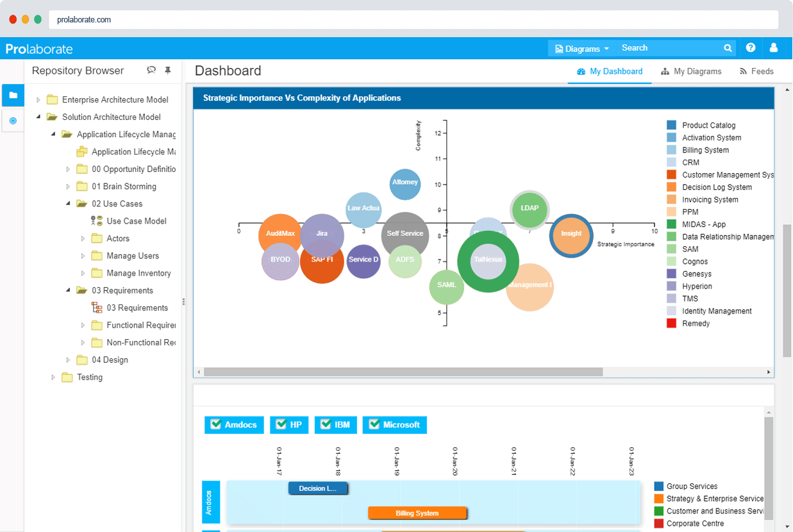Image resolution: width=793 pixels, height=532 pixels.
Task: Click the chart horizontal scrollbar thumb
Action: (x=403, y=372)
